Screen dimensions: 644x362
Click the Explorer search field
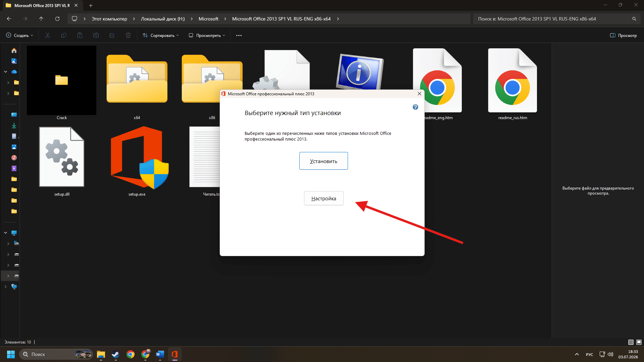(x=557, y=19)
